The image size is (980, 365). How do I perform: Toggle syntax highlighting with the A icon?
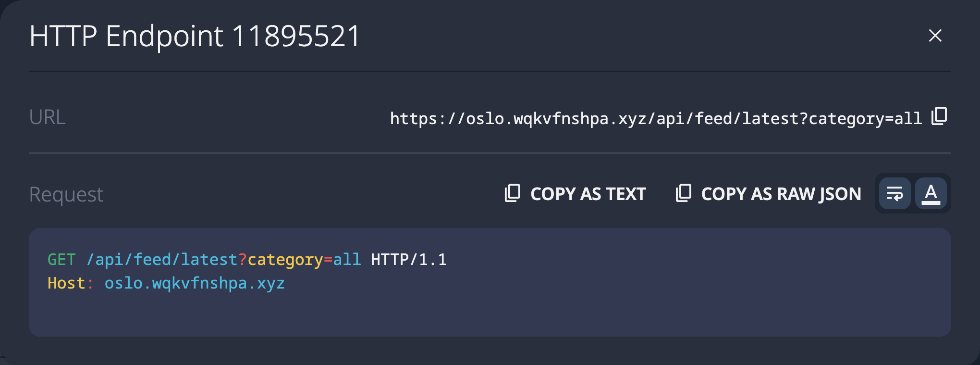tap(931, 194)
